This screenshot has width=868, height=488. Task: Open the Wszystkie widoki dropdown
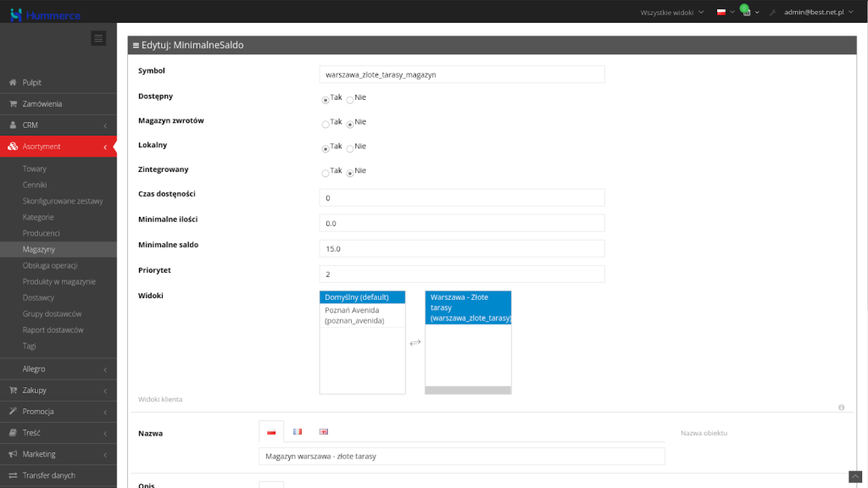[x=672, y=13]
